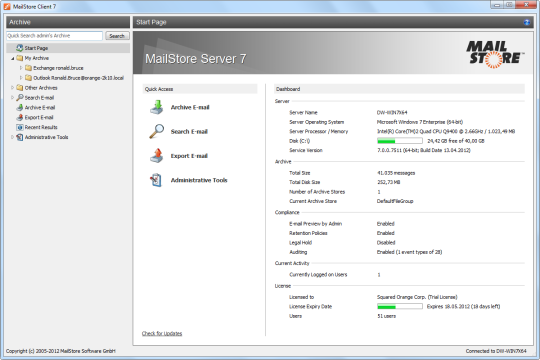Click 'Microsoft Windows 7 Enterprise (64-bit)' value
The image size is (540, 360).
[x=420, y=122]
